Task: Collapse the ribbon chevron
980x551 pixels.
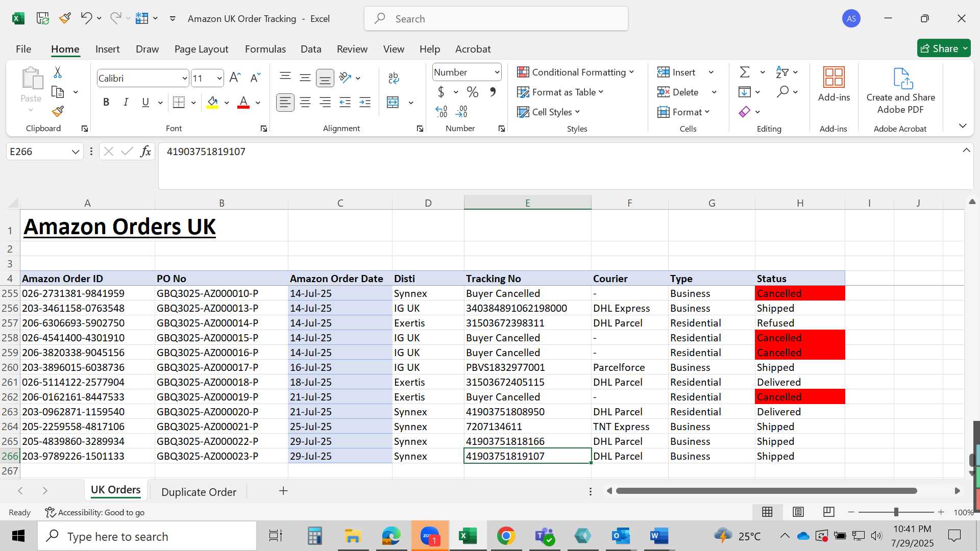Action: tap(963, 126)
